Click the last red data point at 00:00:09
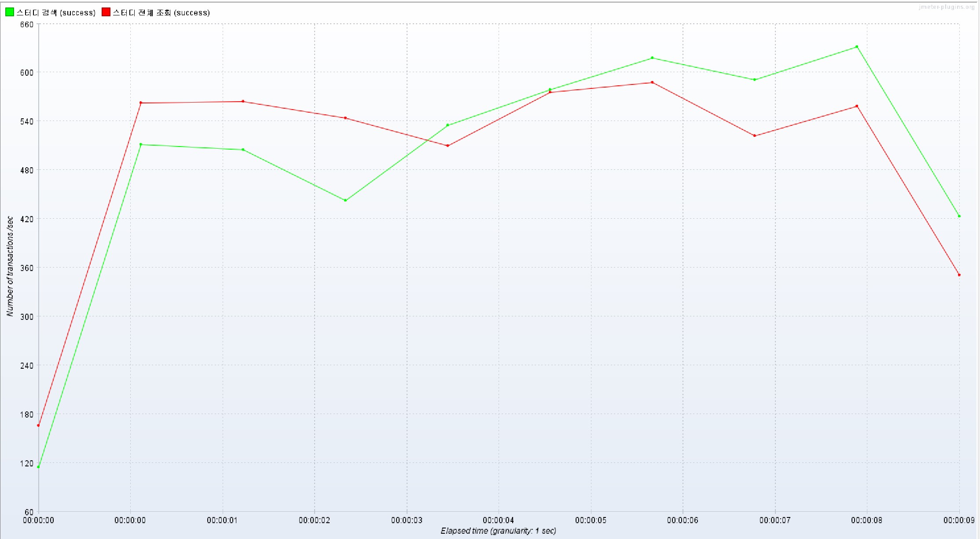Image resolution: width=980 pixels, height=539 pixels. tap(959, 275)
